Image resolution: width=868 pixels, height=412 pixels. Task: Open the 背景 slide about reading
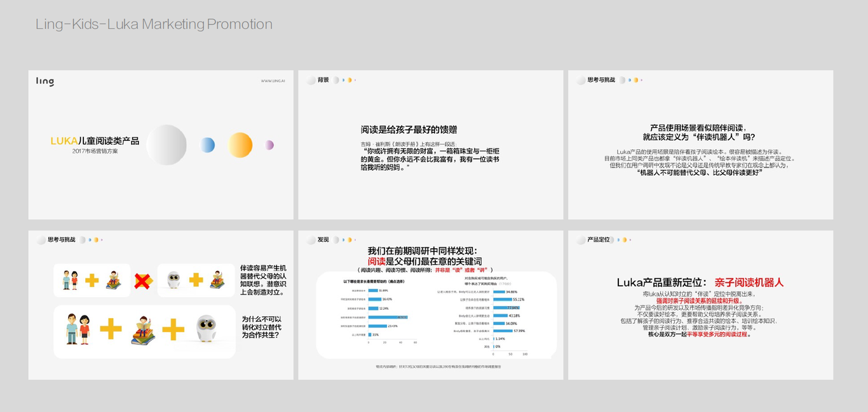click(431, 145)
